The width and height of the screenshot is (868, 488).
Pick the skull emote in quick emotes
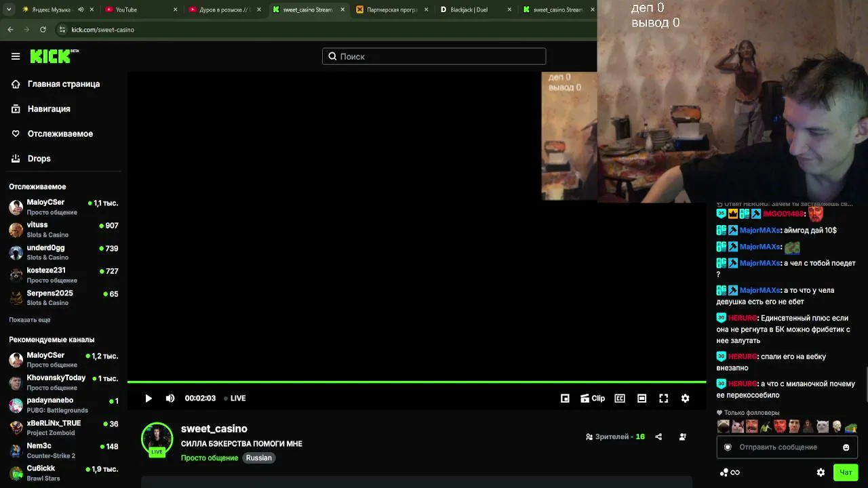837,427
